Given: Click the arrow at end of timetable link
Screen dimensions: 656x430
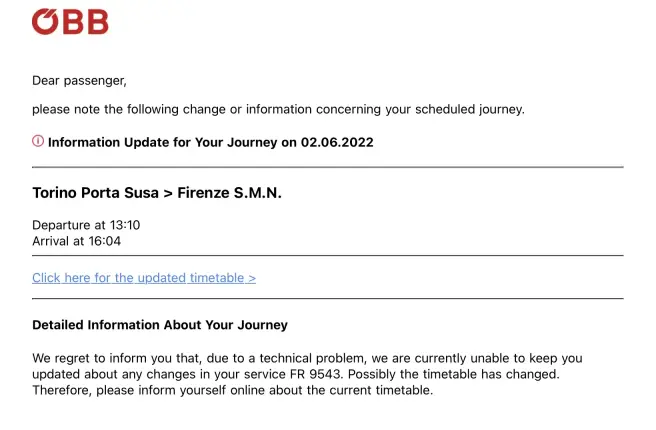Looking at the screenshot, I should pos(252,278).
